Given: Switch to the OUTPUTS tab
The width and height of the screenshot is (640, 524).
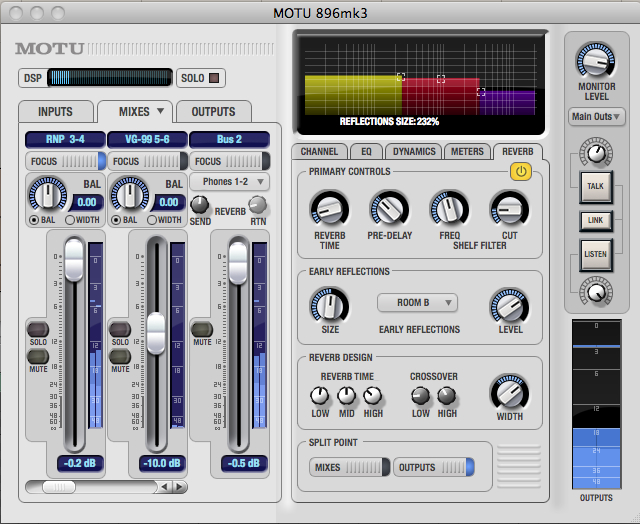Looking at the screenshot, I should pyautogui.click(x=213, y=111).
